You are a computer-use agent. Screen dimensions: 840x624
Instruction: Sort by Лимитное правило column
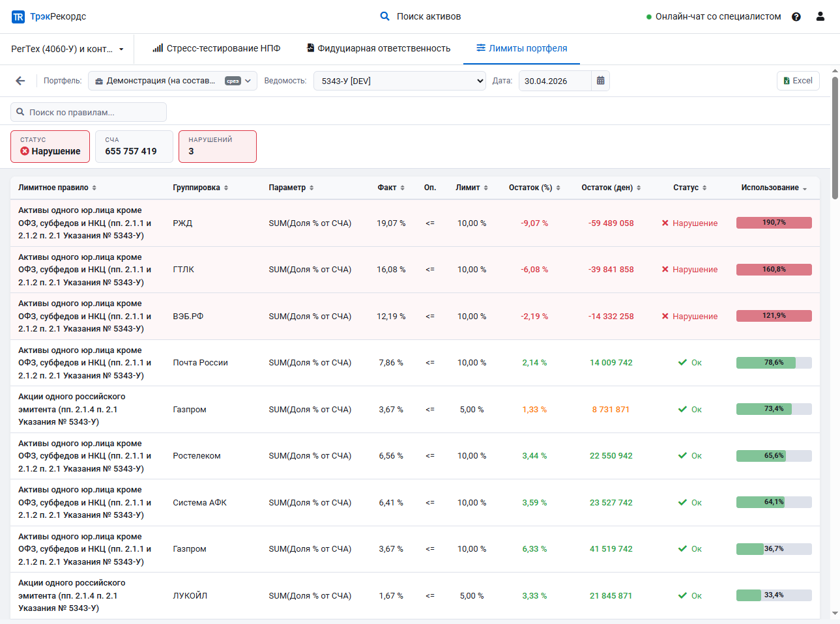(57, 188)
